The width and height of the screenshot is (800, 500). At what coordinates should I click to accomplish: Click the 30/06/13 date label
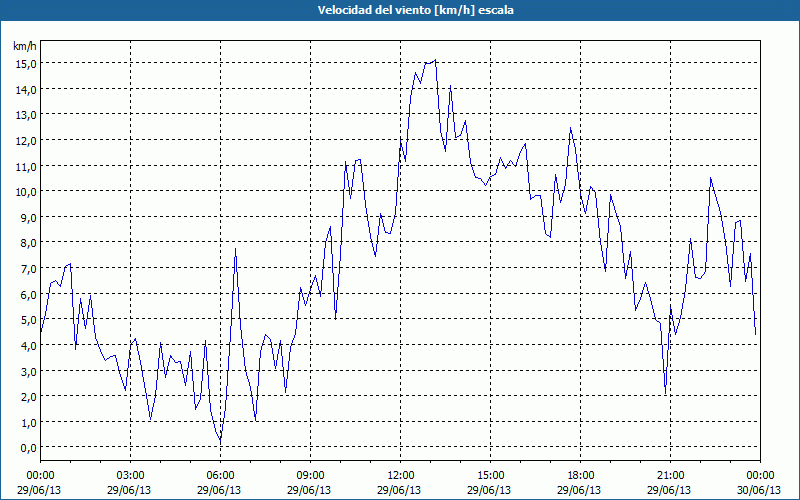[x=759, y=490]
